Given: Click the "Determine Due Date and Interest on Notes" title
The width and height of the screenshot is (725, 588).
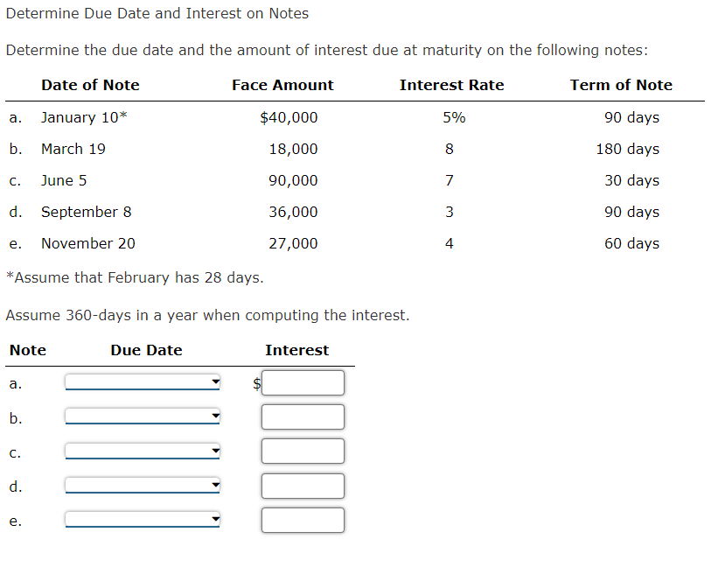Looking at the screenshot, I should click(x=157, y=13).
